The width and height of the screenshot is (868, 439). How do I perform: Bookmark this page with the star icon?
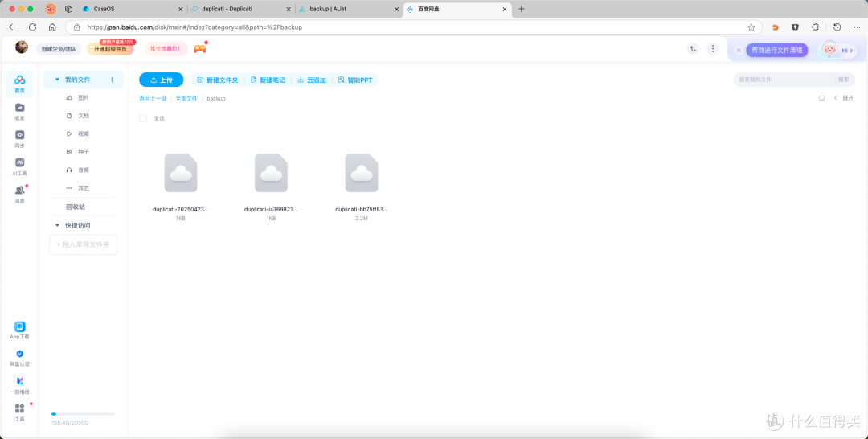point(751,27)
